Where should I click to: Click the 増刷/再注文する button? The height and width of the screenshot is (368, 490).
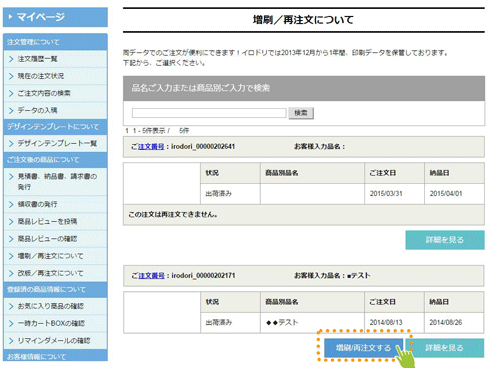tap(363, 348)
